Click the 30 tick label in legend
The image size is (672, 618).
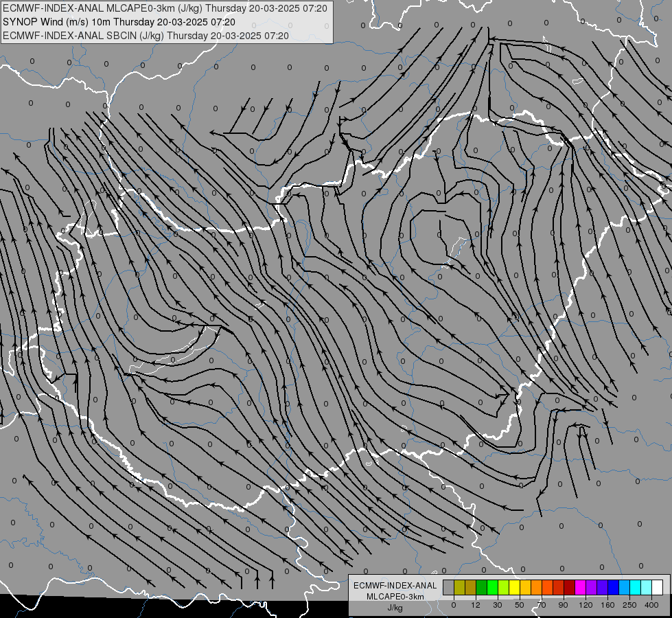498,605
